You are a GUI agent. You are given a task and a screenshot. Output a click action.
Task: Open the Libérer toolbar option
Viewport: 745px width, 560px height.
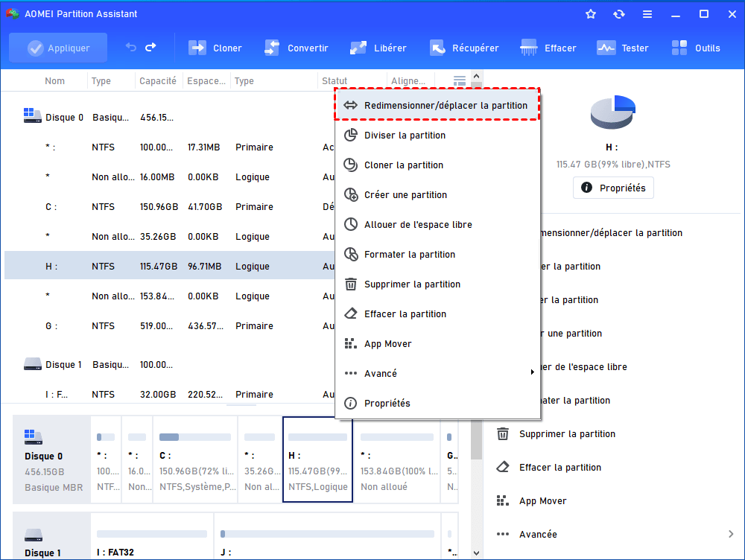point(378,48)
